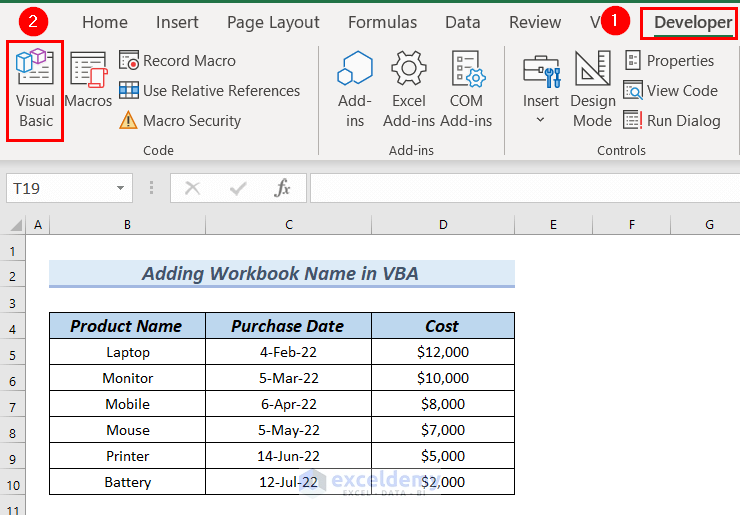740x515 pixels.
Task: Select the 'Cost' header cell
Action: tap(443, 326)
